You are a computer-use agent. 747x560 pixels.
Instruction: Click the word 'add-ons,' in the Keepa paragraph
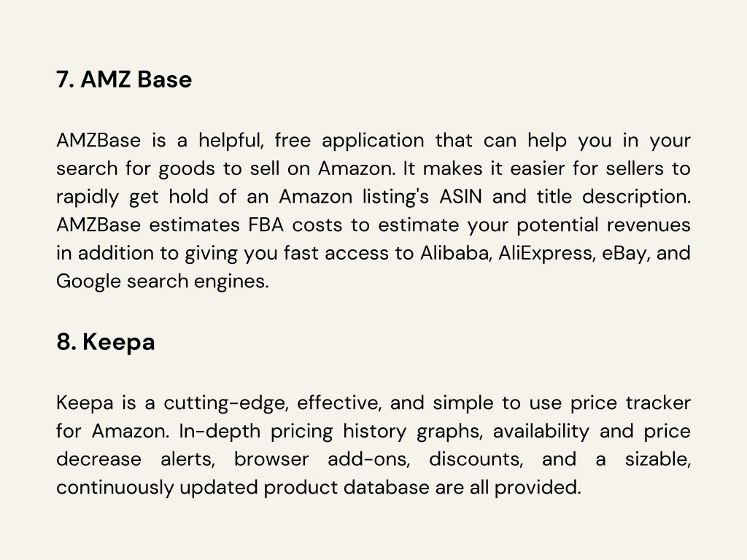tap(368, 459)
